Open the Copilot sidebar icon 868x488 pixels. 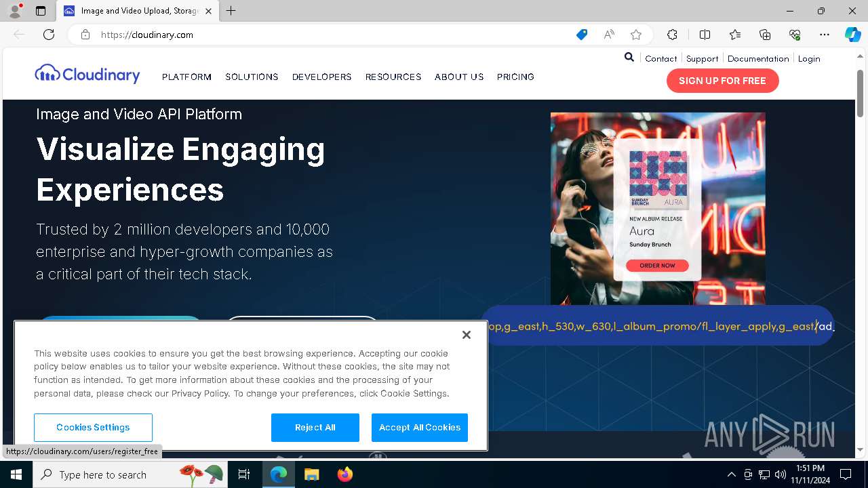tap(852, 35)
